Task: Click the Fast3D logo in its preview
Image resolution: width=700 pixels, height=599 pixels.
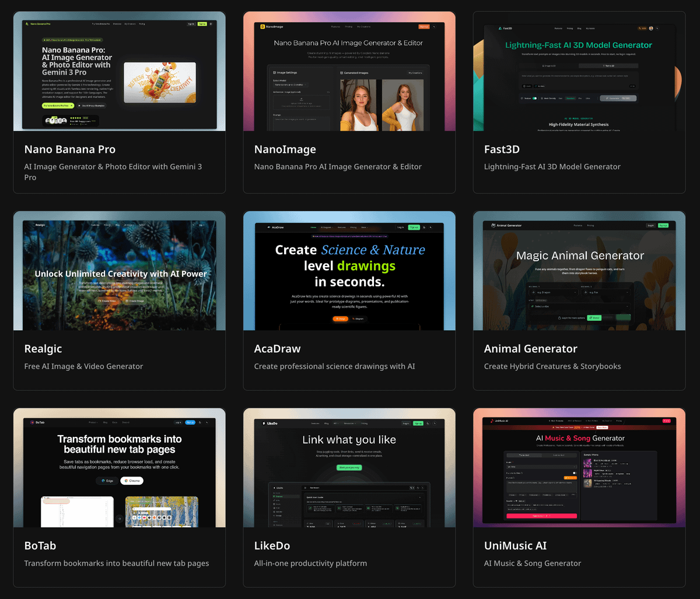Action: 500,28
